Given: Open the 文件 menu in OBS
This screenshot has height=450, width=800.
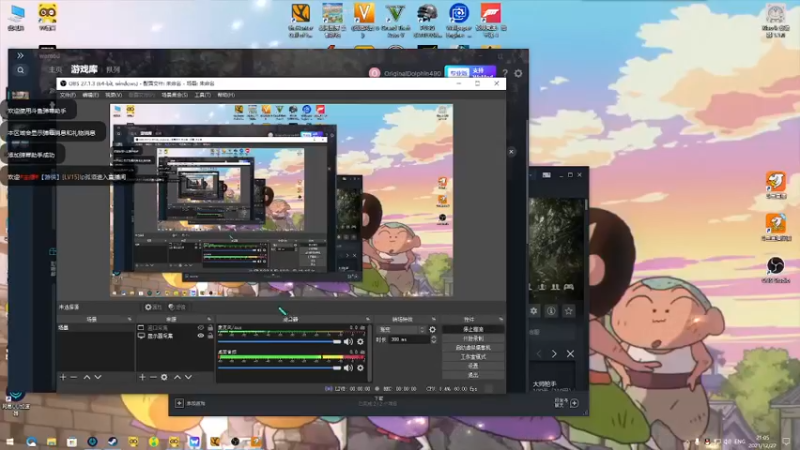Looking at the screenshot, I should point(67,95).
